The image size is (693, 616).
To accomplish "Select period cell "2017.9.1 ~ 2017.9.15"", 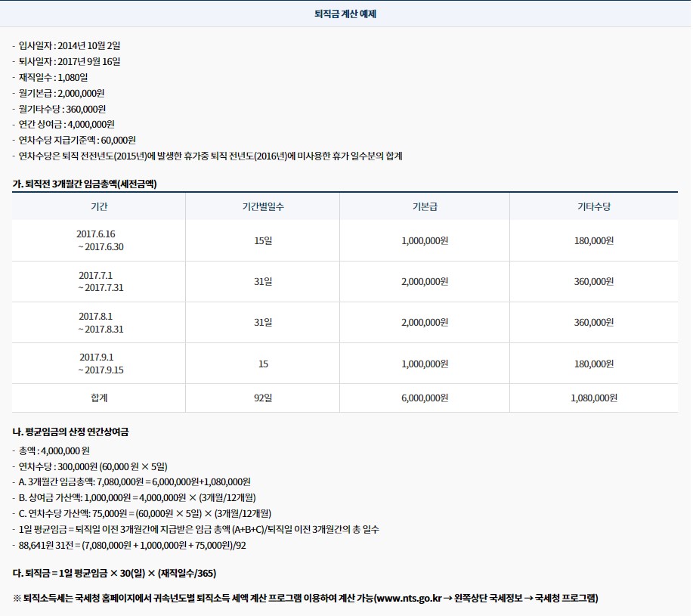I will click(x=101, y=364).
